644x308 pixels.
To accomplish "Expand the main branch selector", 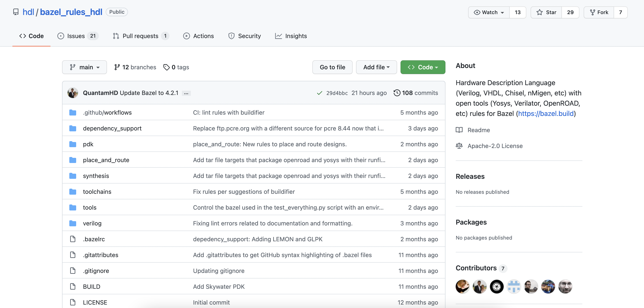I will click(x=85, y=67).
